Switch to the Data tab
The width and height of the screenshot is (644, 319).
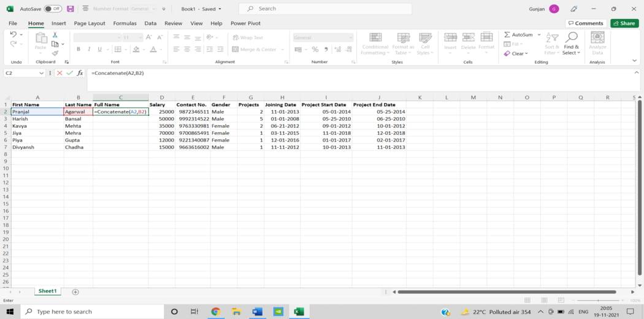pyautogui.click(x=150, y=23)
